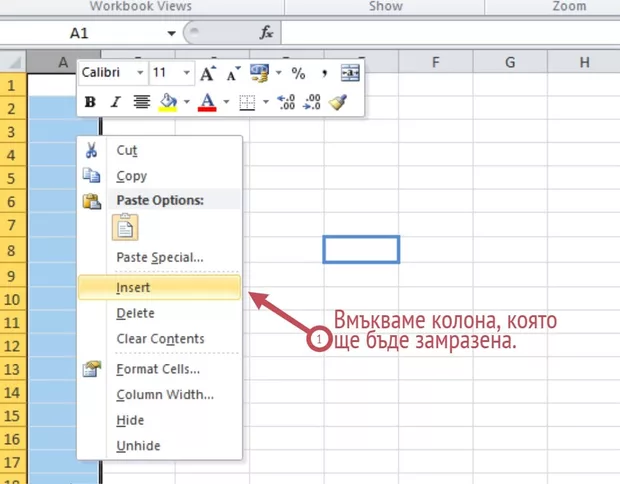The height and width of the screenshot is (484, 620).
Task: Apply Percent style
Action: 298,73
